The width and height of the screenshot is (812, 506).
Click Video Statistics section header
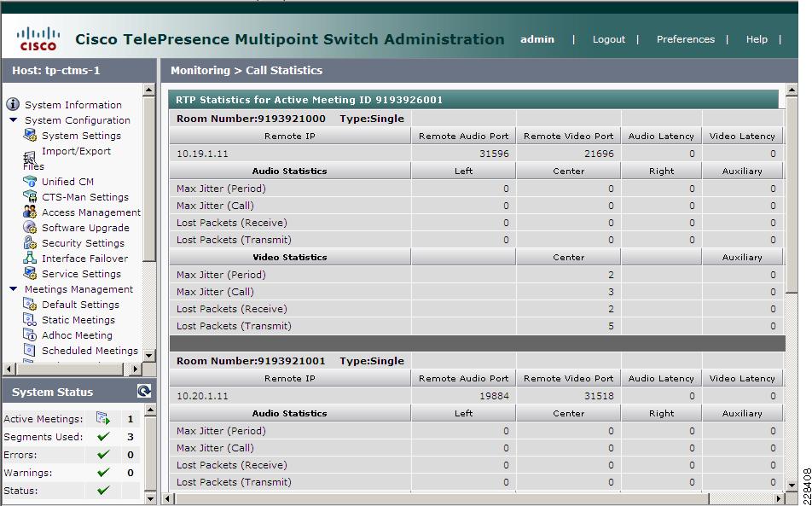[x=290, y=258]
